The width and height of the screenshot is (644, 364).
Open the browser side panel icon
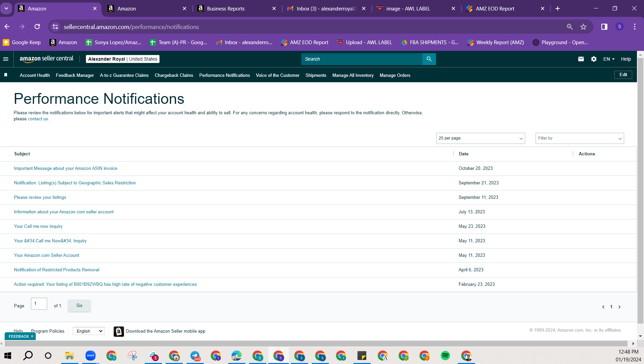point(604,27)
